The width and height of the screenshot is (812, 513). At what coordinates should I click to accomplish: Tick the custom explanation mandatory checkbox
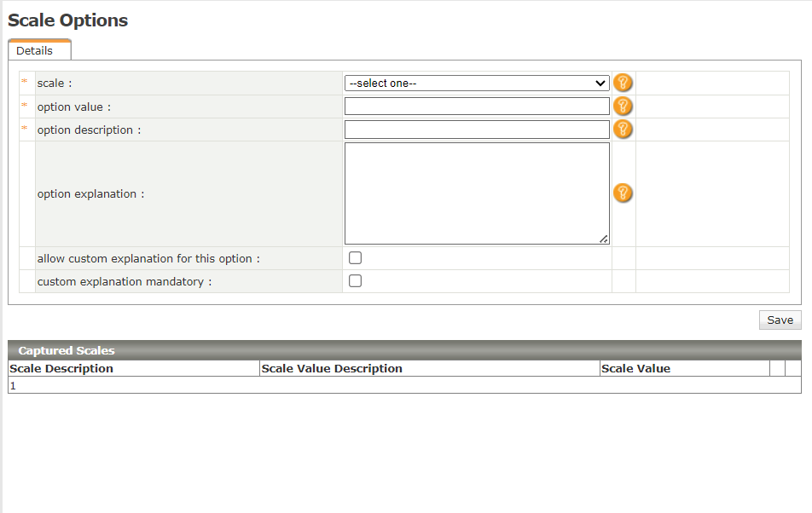click(355, 281)
